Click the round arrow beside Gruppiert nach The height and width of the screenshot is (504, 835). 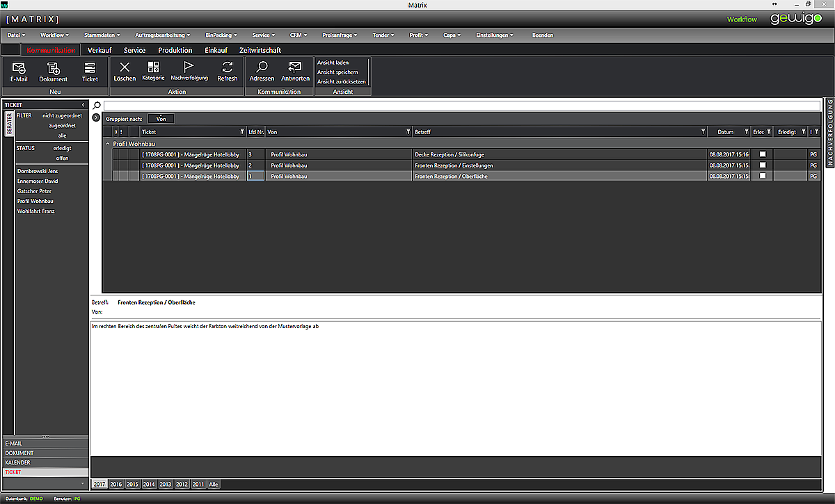click(96, 118)
